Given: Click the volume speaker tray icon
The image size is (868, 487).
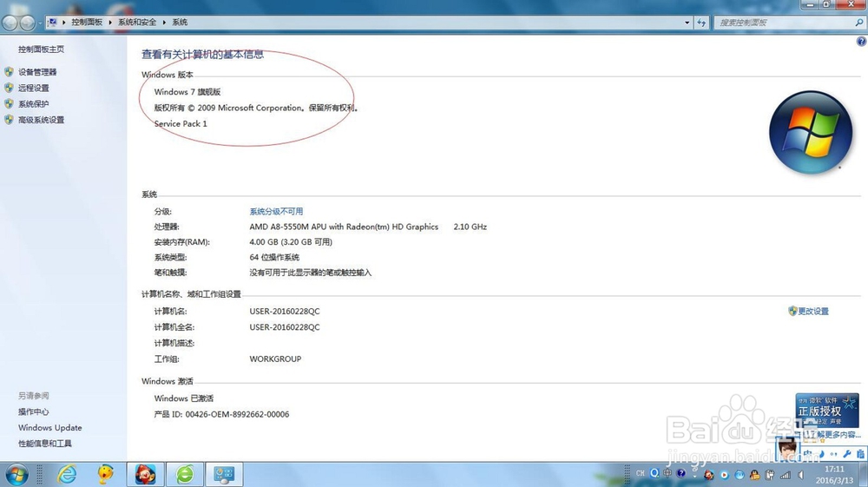Looking at the screenshot, I should (800, 475).
